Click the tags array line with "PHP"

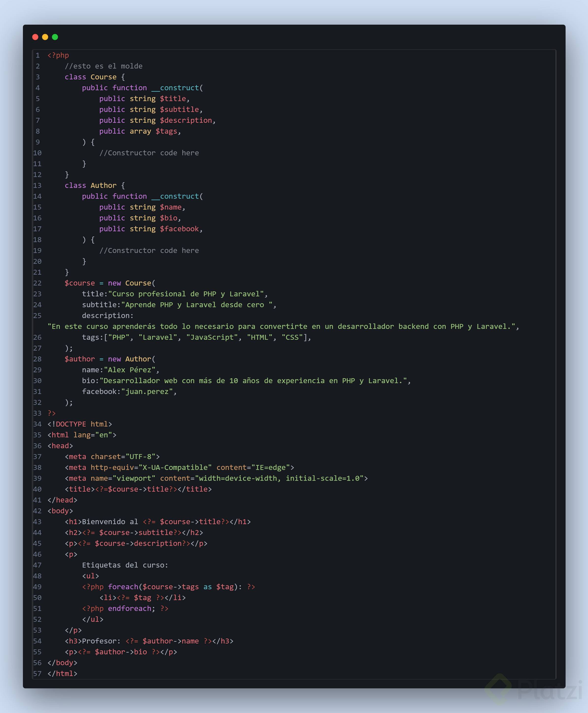[x=196, y=337]
